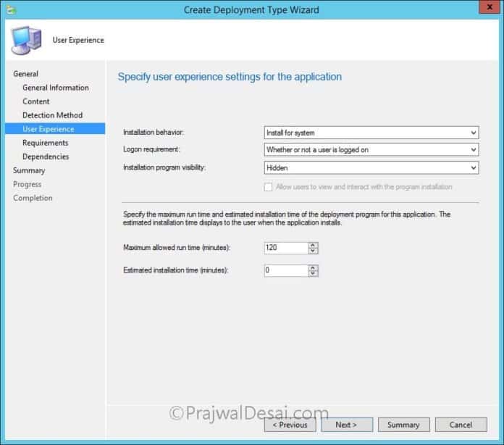Click the Previous button
504x445 pixels.
290,425
